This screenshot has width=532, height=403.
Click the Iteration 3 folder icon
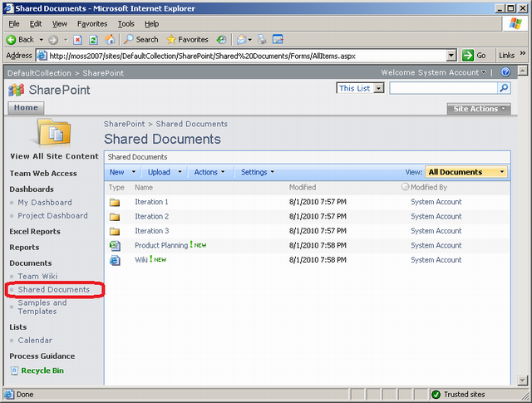pyautogui.click(x=115, y=232)
